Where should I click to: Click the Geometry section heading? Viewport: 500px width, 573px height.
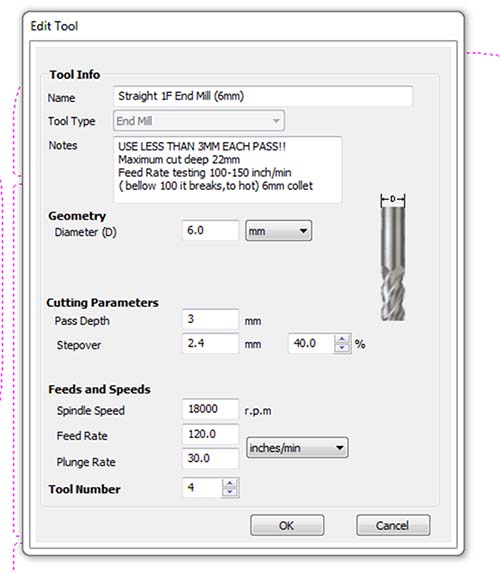point(77,216)
